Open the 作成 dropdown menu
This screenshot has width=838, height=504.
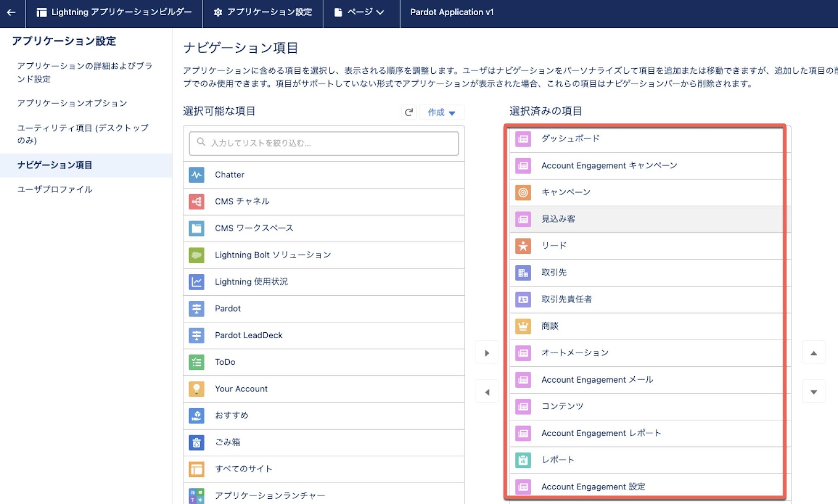(442, 112)
